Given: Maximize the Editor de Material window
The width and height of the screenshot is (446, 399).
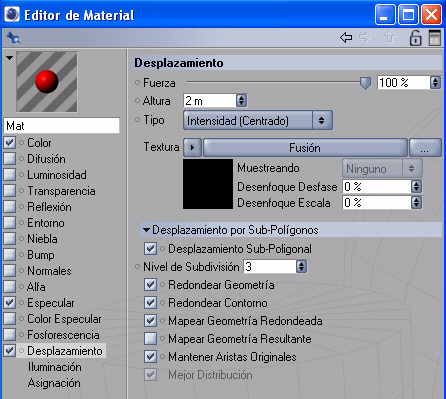Looking at the screenshot, I should [x=408, y=15].
